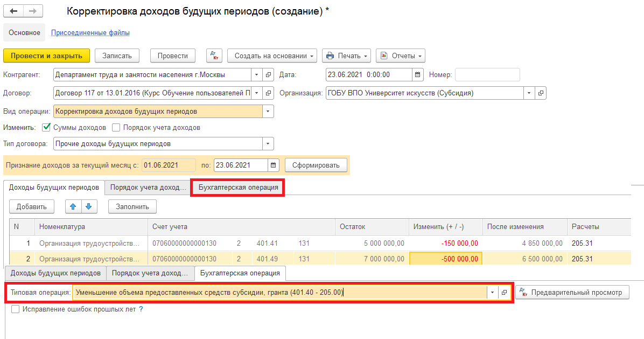Open calendar for period end date
Viewport: 644px width, 339px height.
point(274,165)
